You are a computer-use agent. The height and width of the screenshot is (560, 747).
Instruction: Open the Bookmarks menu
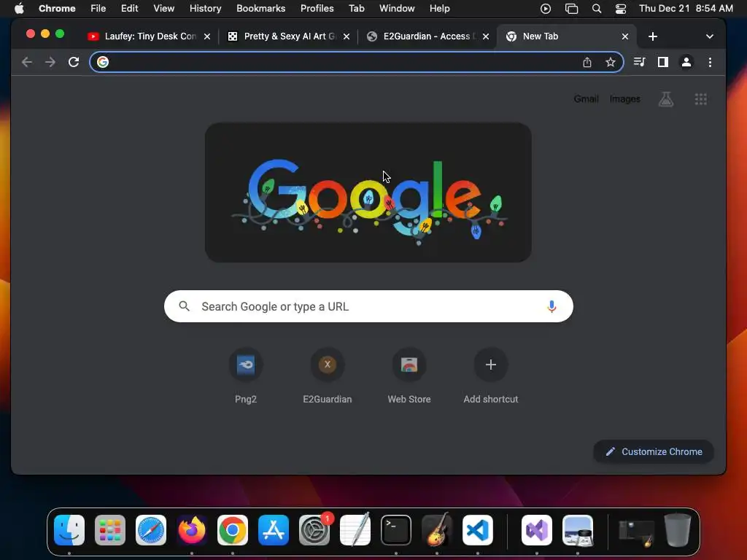260,9
